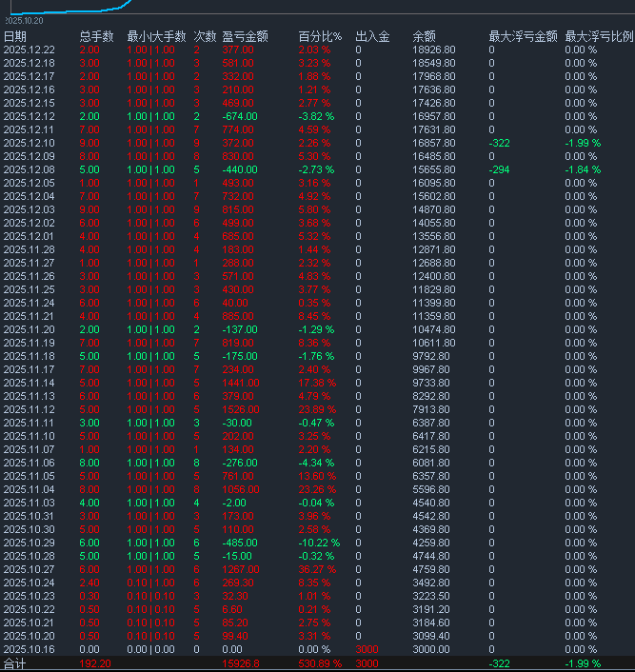Click the 18926.80 balance cell
The width and height of the screenshot is (635, 672).
click(433, 49)
